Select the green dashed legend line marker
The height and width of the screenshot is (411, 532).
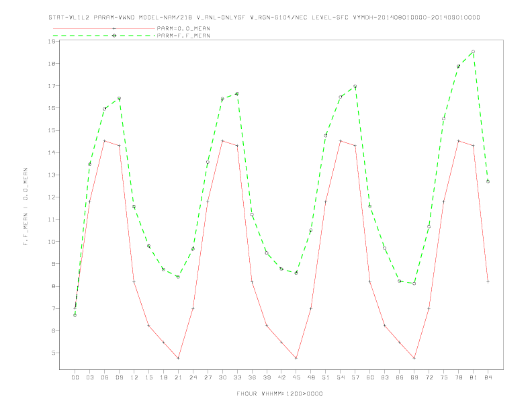point(114,36)
